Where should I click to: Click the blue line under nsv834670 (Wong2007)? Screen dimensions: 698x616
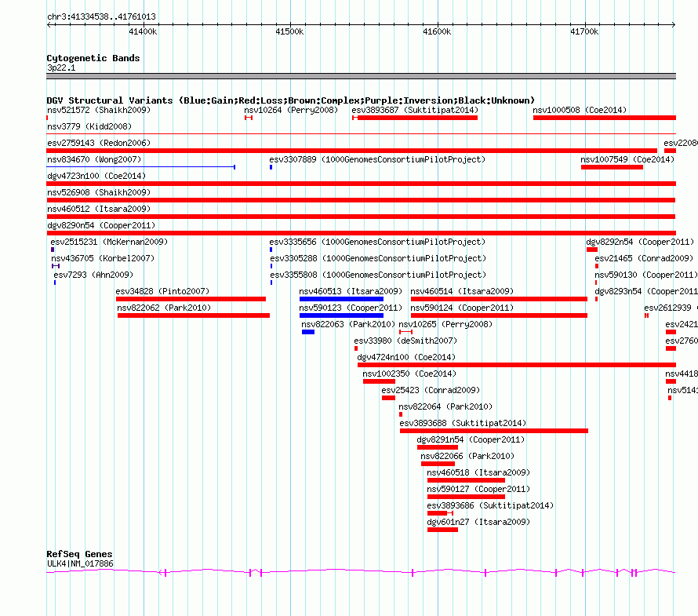(140, 167)
